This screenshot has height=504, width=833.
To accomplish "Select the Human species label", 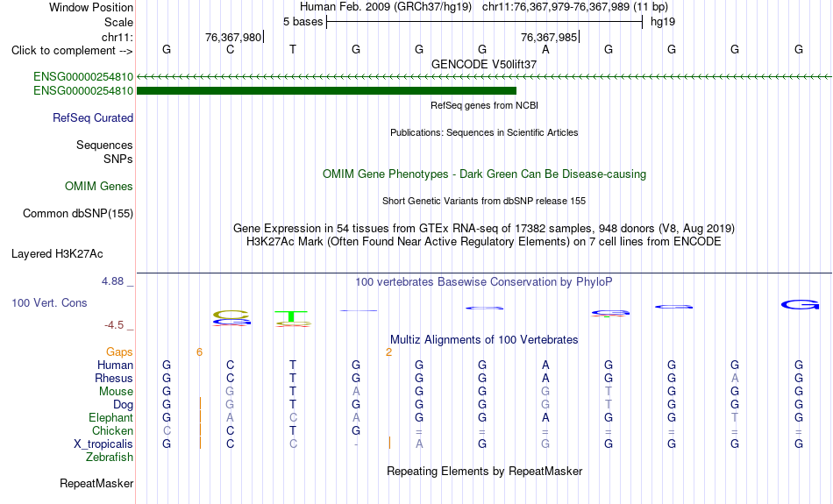I will (x=115, y=366).
